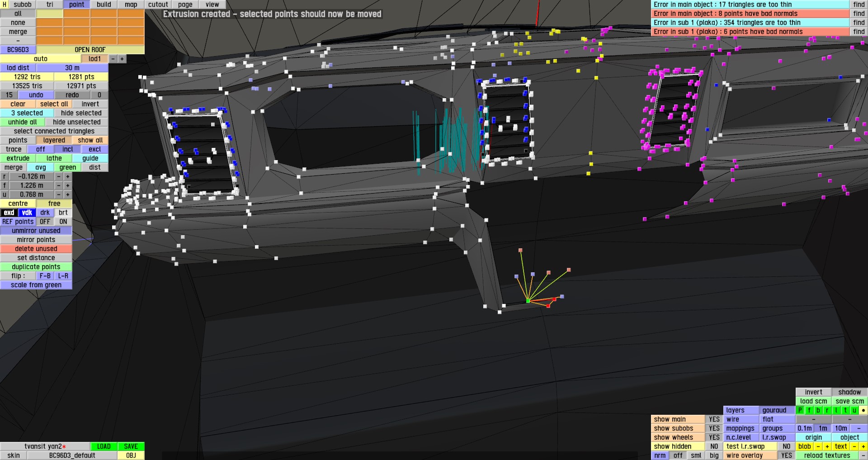Increase blob size with its plus button
The image size is (868, 460).
tap(827, 446)
